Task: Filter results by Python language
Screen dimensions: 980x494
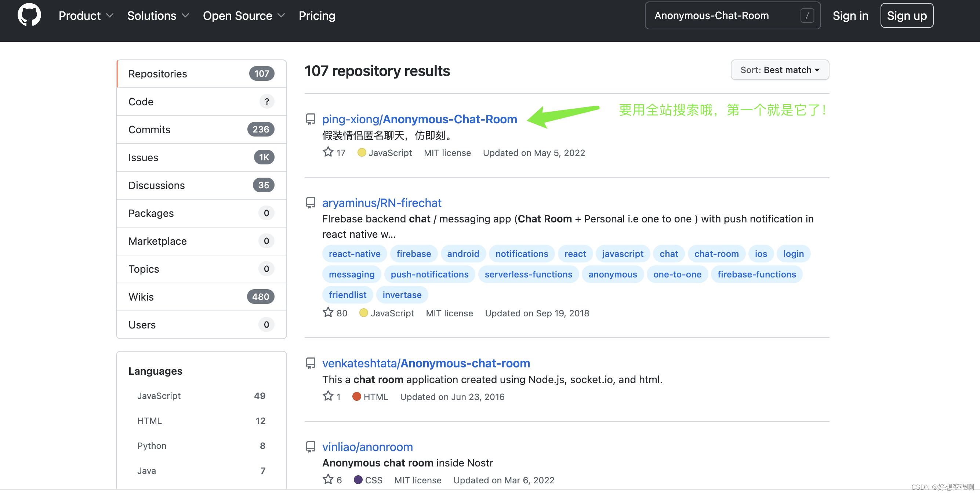Action: (201, 446)
